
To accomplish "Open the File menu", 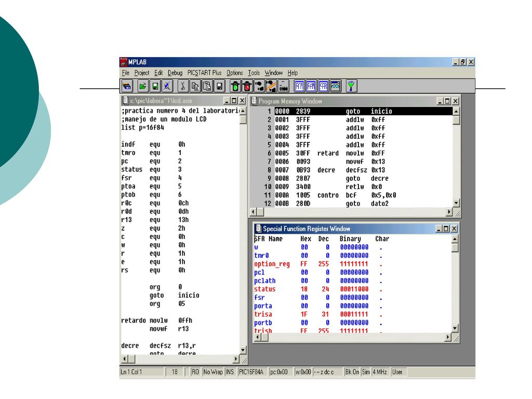I will click(x=126, y=73).
